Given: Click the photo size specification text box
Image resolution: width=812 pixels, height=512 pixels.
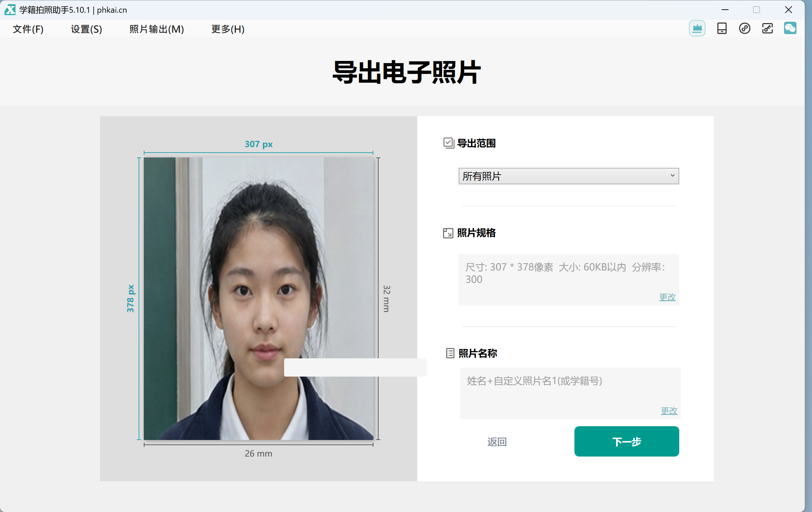Looking at the screenshot, I should (x=568, y=279).
